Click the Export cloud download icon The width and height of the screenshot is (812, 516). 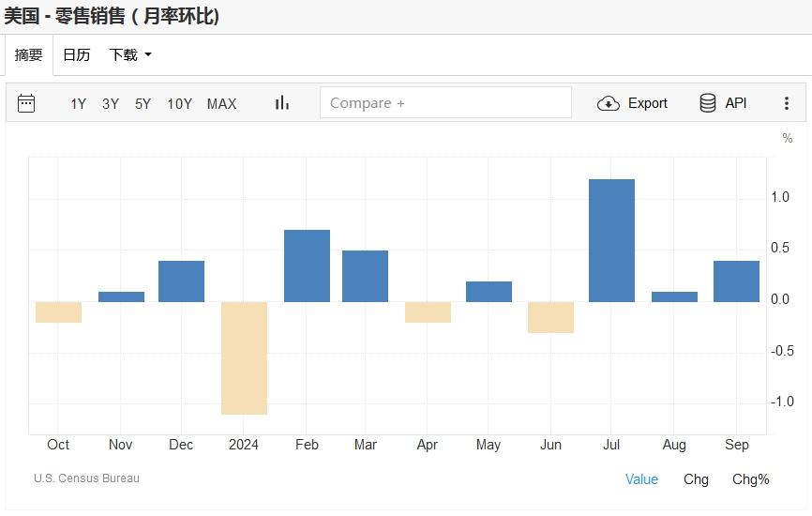(x=609, y=103)
